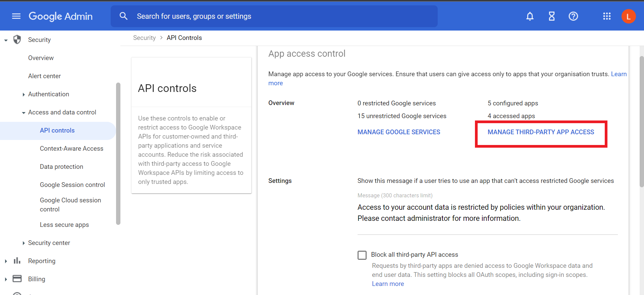Click the search magnifier icon
644x295 pixels.
(x=123, y=16)
